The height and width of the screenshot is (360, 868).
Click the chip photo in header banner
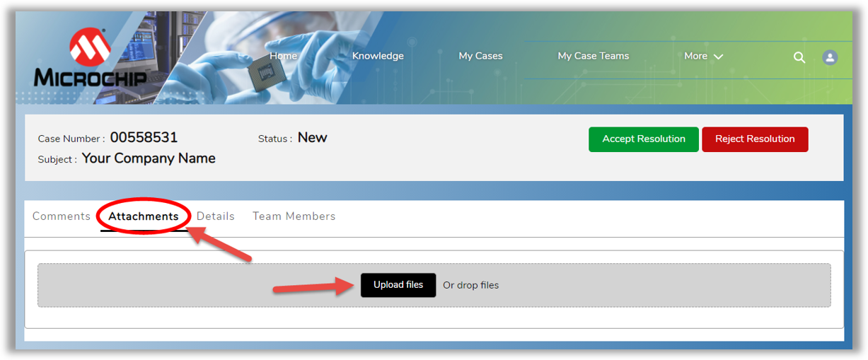point(267,72)
